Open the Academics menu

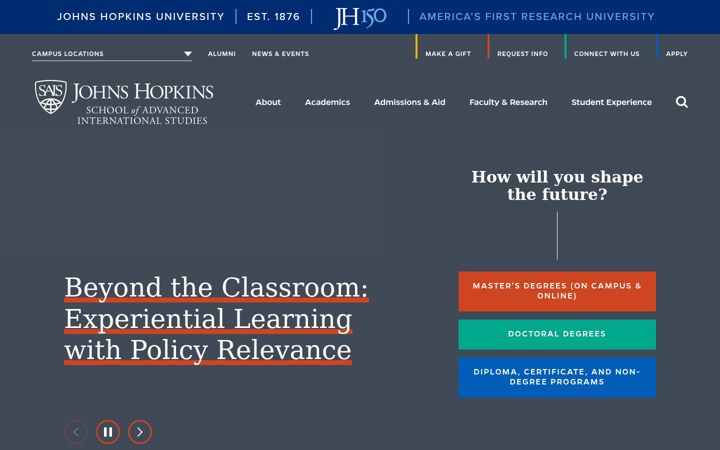tap(327, 102)
